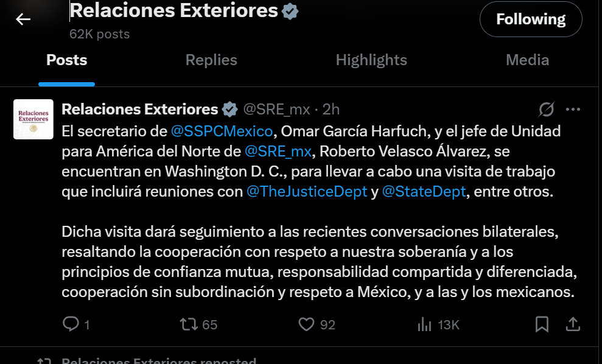Select the Posts tab

[x=67, y=60]
